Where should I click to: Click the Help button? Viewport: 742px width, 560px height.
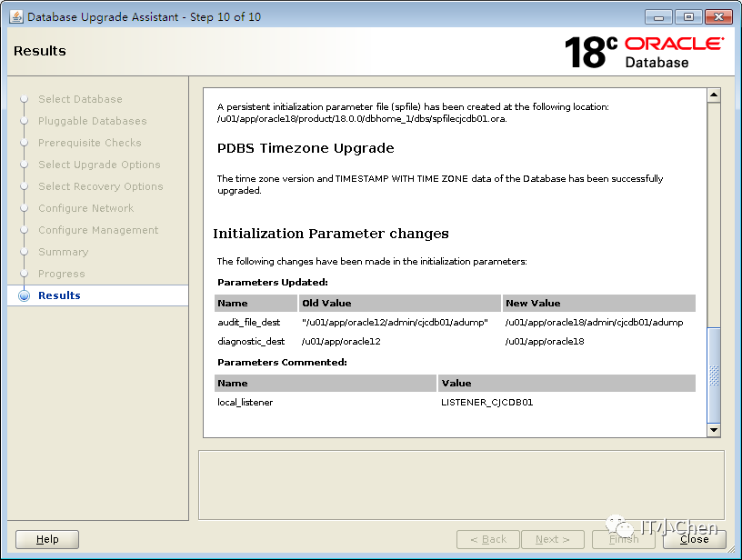tap(47, 539)
